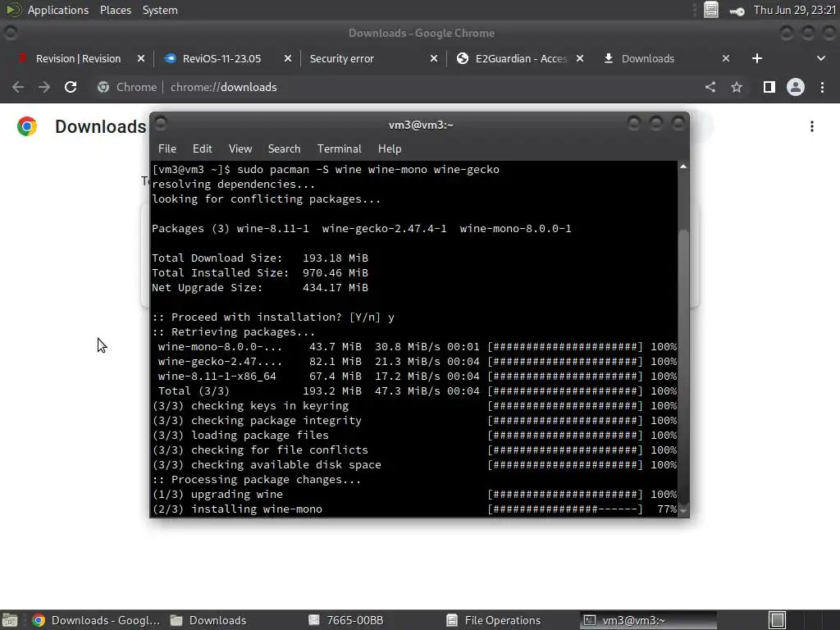Click the workspace switcher in bottom panel
This screenshot has height=630, width=840.
click(778, 620)
